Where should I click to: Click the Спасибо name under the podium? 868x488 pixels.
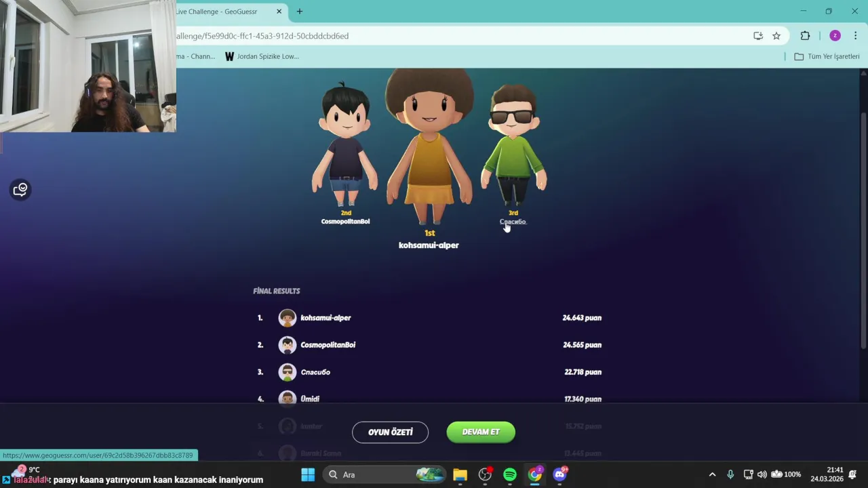(513, 222)
